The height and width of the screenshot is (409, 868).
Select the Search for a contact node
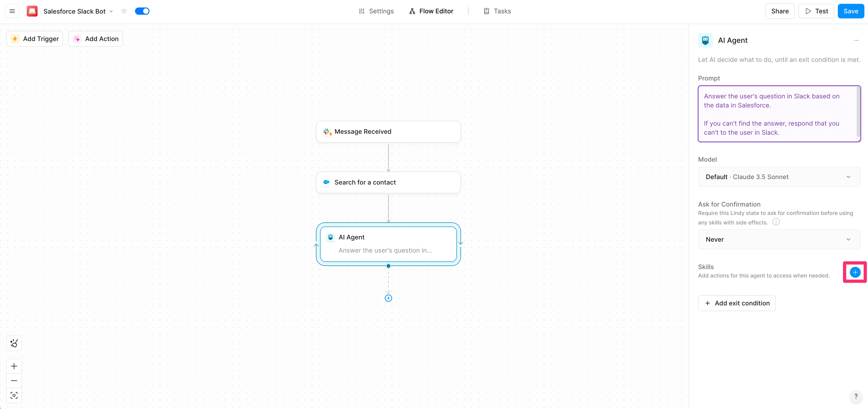point(388,183)
